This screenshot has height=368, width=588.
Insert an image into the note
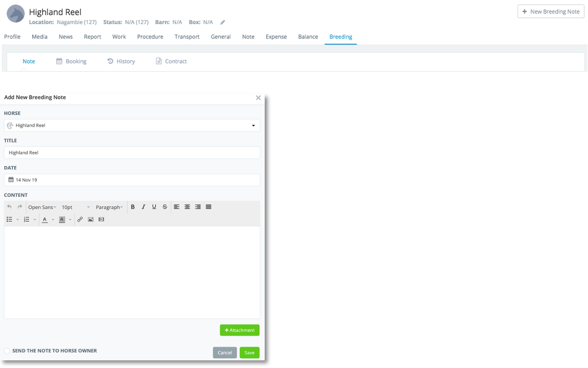click(x=91, y=219)
